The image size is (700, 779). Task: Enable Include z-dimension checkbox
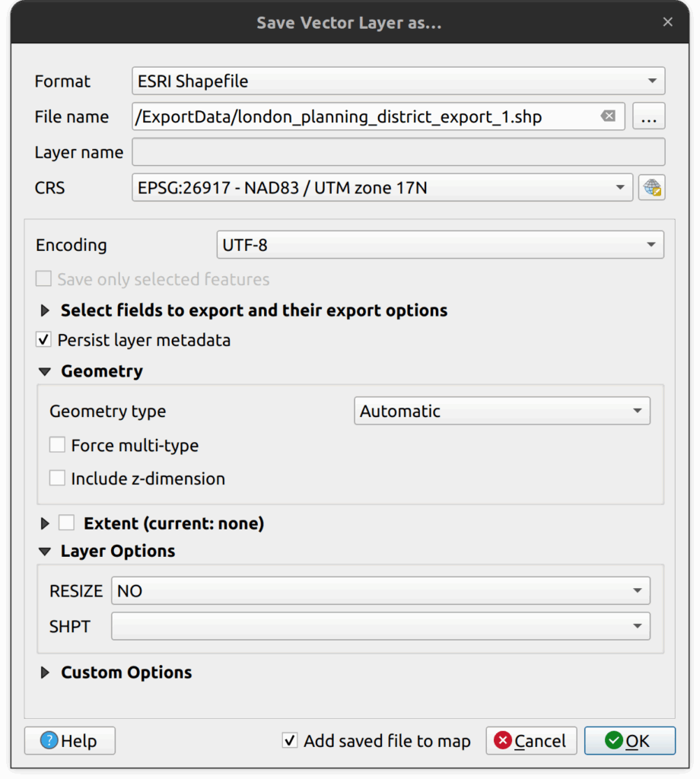click(x=57, y=479)
